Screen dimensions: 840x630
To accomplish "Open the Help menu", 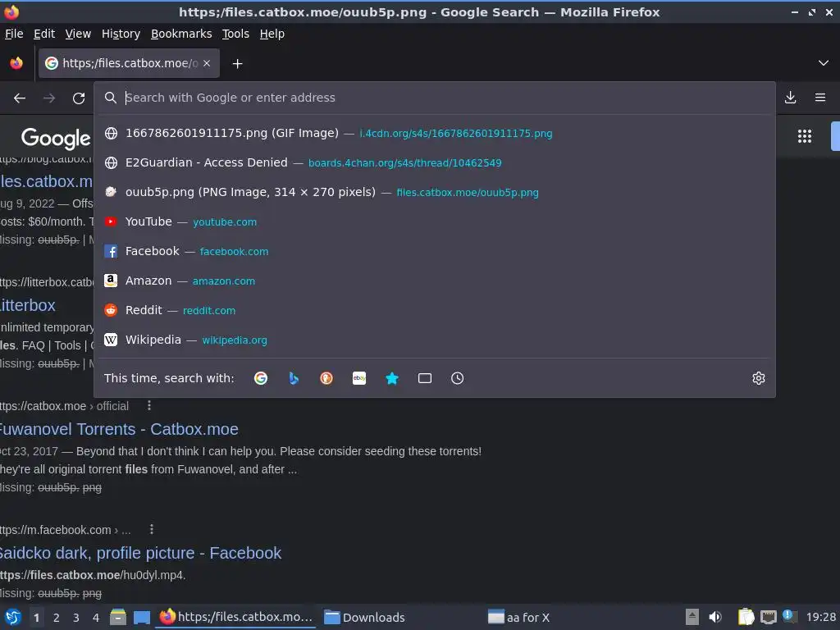I will (272, 34).
